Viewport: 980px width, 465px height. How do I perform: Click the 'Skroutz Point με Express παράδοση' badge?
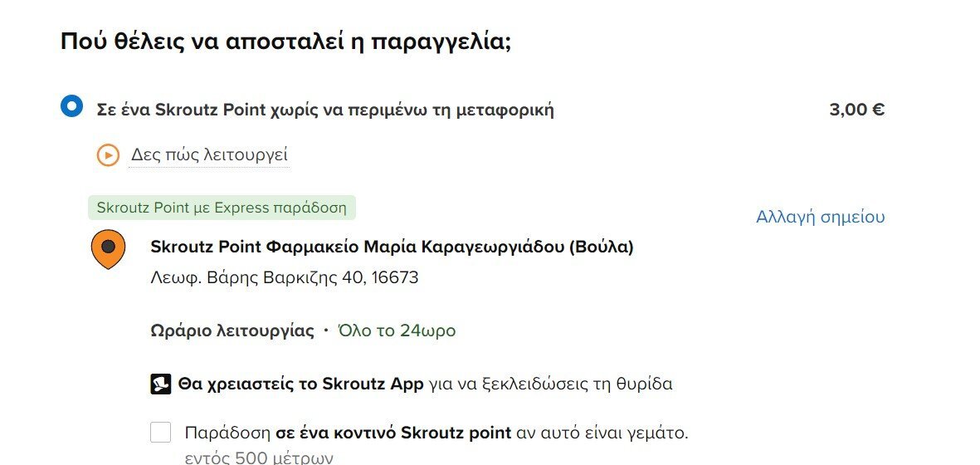pos(222,208)
